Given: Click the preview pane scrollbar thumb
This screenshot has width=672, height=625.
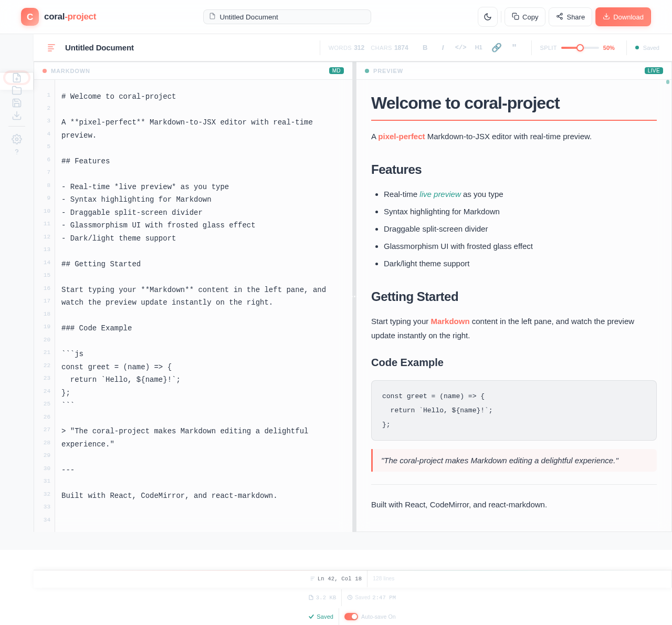Looking at the screenshot, I should 668,82.
